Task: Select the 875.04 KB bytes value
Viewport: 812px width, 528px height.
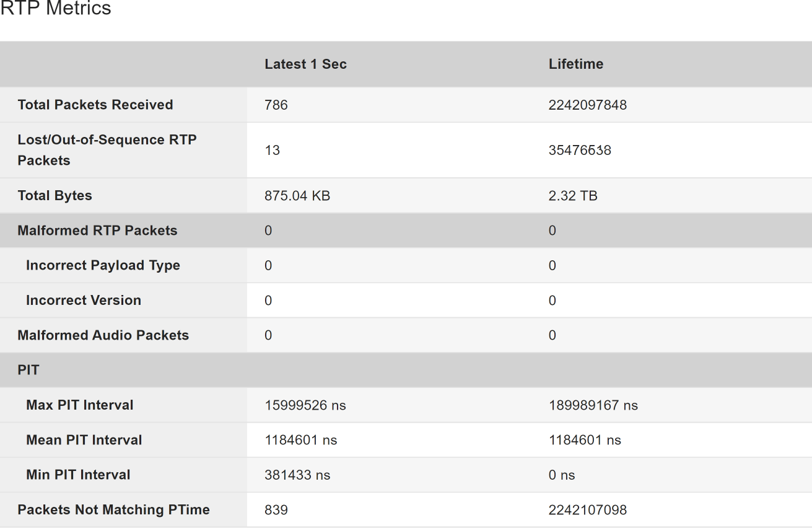Action: 297,196
